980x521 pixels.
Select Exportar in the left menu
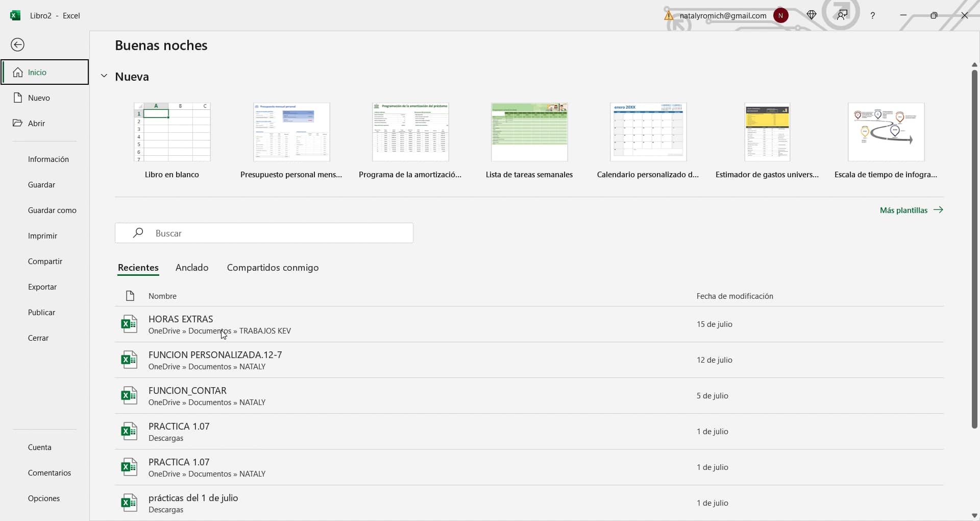[x=42, y=287]
